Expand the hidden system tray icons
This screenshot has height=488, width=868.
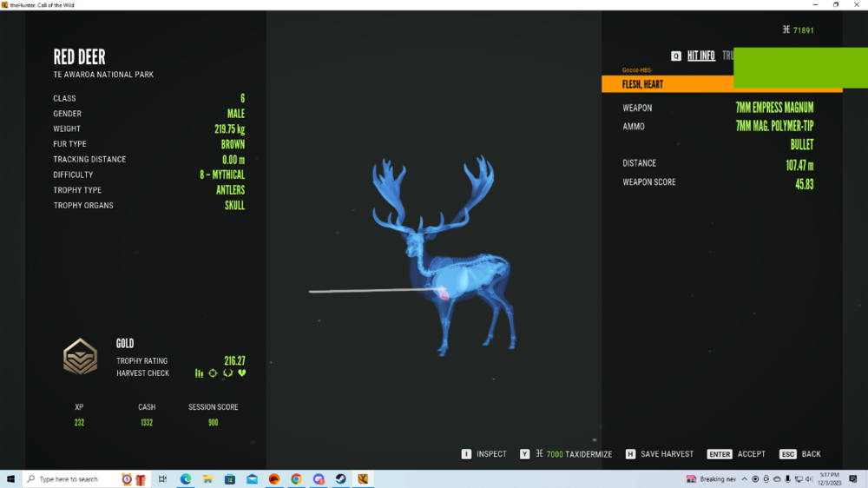pos(744,479)
